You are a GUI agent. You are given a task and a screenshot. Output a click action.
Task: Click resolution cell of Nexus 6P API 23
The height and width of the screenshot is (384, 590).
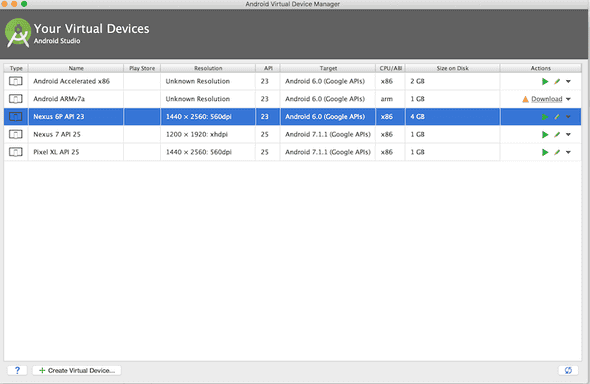pyautogui.click(x=208, y=117)
